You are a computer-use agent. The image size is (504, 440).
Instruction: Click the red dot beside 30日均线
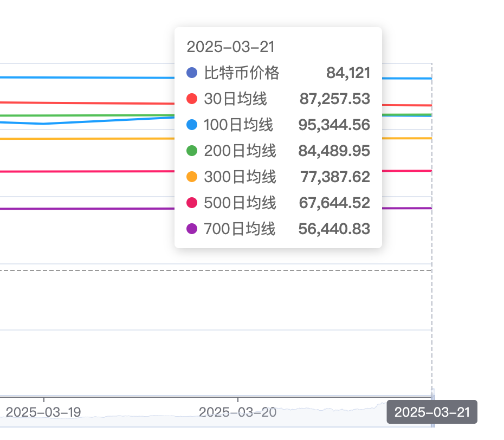pos(192,99)
